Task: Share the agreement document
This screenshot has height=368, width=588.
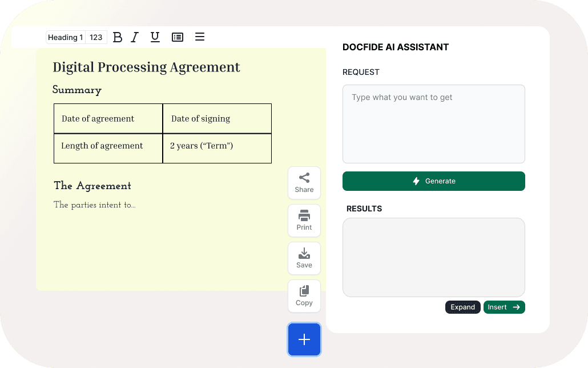Action: pyautogui.click(x=304, y=182)
